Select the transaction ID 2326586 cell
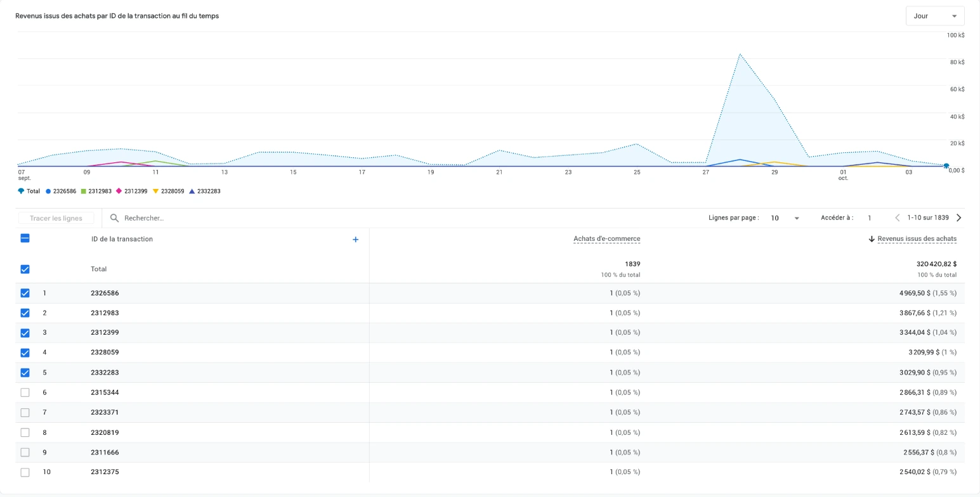The width and height of the screenshot is (980, 497). [105, 293]
